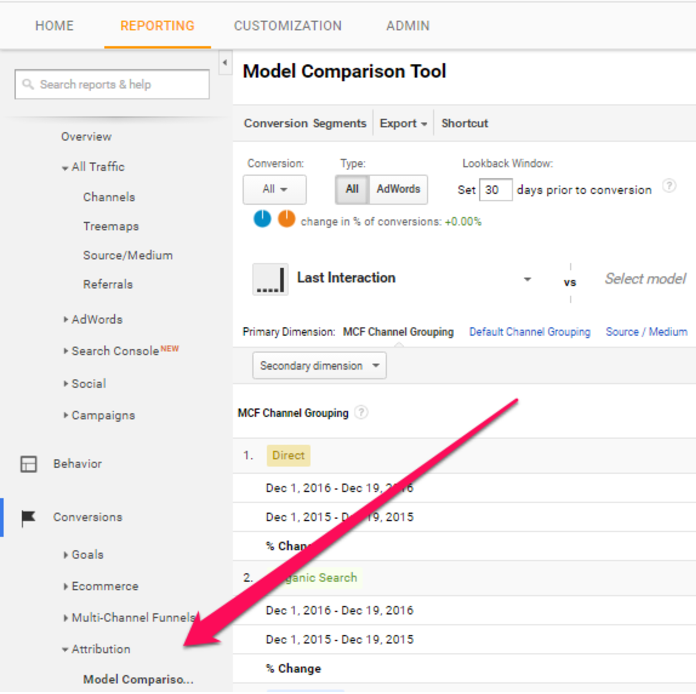
Task: Open the Secondary dimension dropdown
Action: (x=320, y=366)
